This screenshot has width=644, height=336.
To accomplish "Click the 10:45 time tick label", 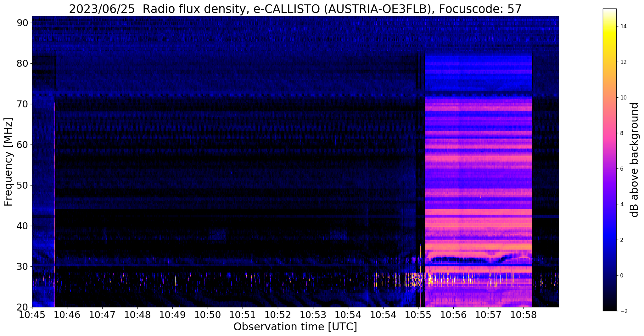I will (32, 315).
